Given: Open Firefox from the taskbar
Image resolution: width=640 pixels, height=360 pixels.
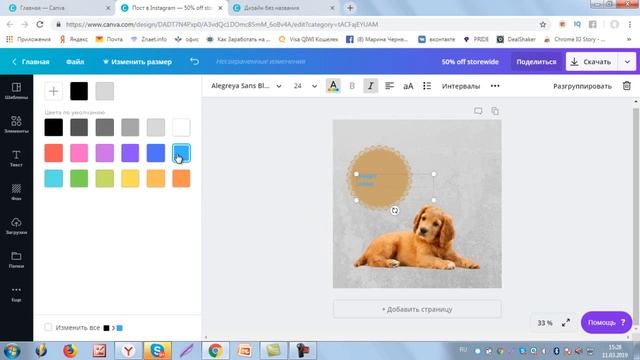Looking at the screenshot, I should tap(70, 351).
